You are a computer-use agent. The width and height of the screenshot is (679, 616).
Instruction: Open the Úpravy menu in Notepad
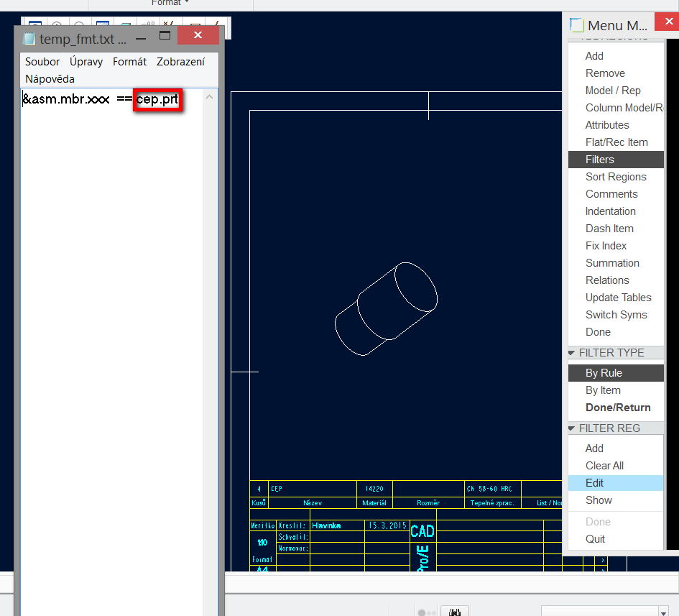(x=86, y=62)
